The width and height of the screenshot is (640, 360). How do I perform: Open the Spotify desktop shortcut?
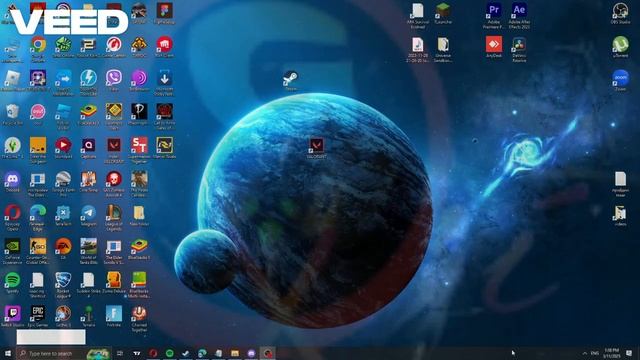[12, 280]
